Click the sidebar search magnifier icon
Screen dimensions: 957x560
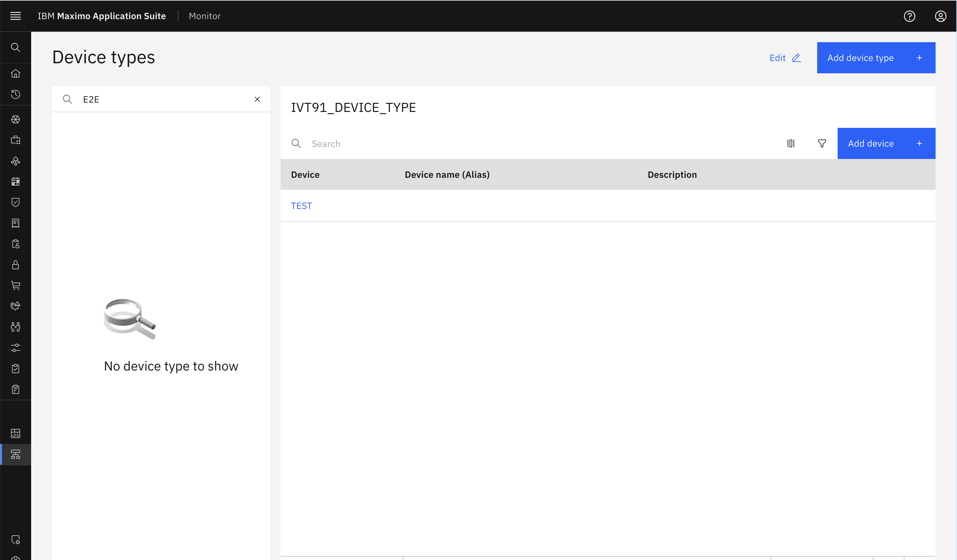16,47
